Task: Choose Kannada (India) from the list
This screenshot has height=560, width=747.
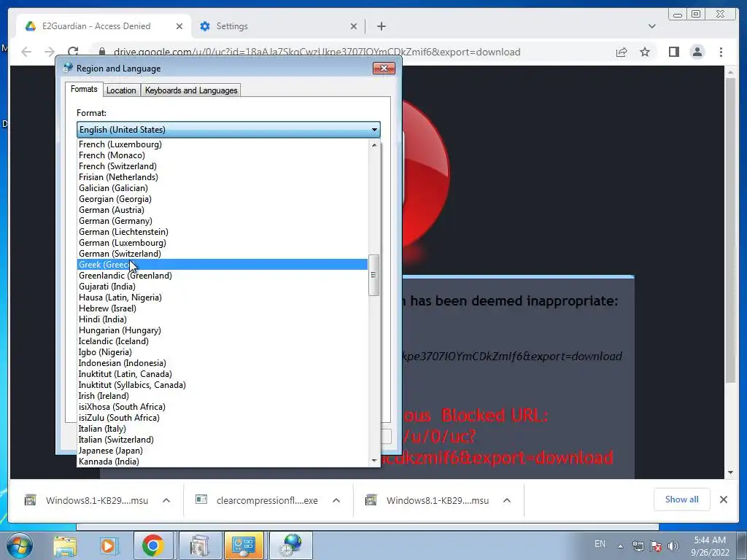Action: (222, 462)
